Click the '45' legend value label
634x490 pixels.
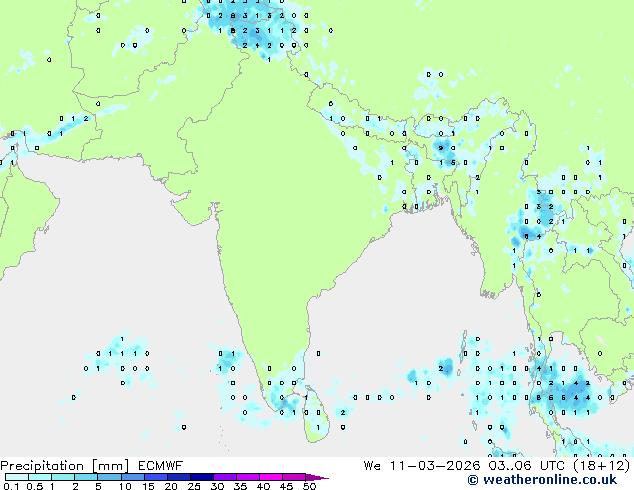point(286,486)
